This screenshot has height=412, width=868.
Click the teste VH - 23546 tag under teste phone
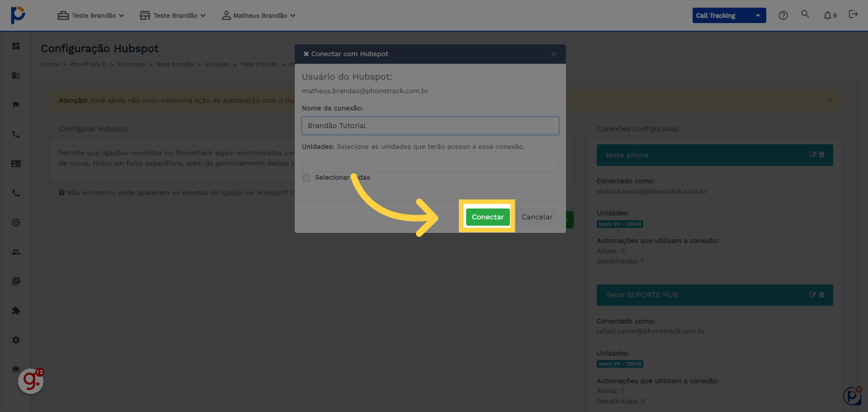click(620, 224)
